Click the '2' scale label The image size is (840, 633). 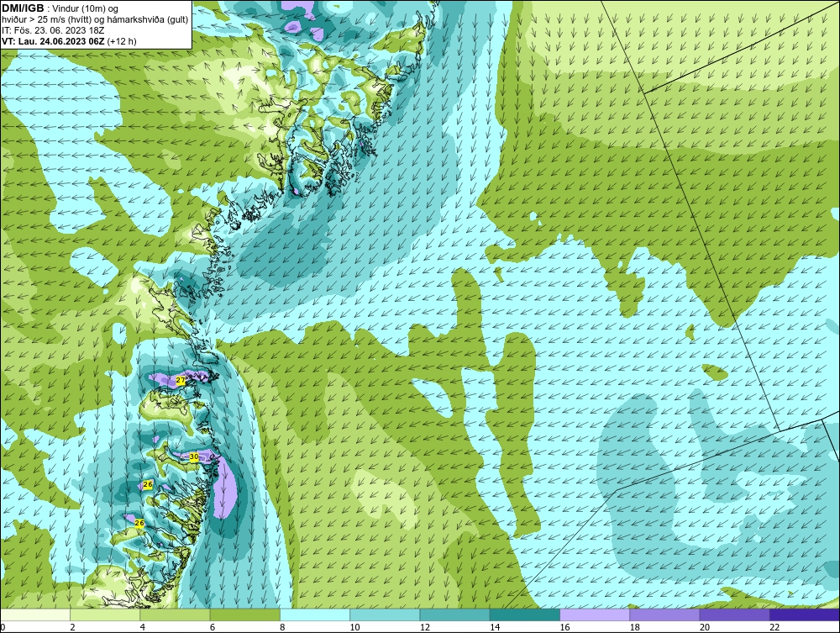(x=72, y=627)
